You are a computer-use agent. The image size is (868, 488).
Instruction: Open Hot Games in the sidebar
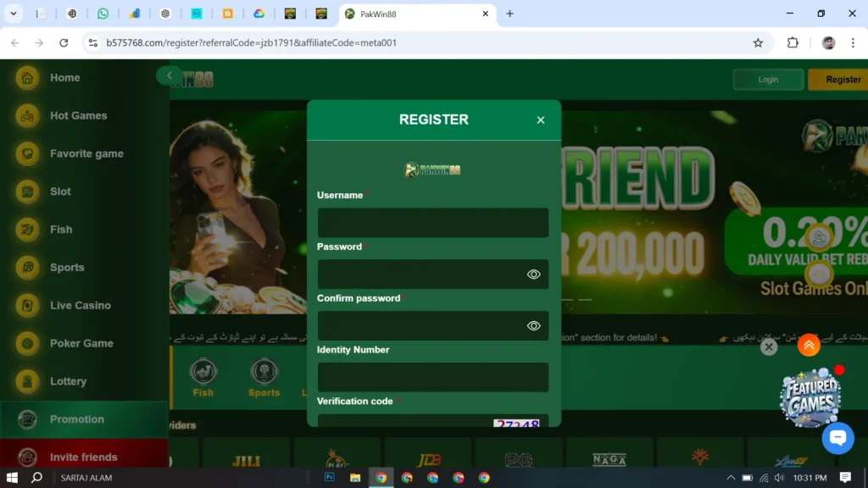pos(83,115)
